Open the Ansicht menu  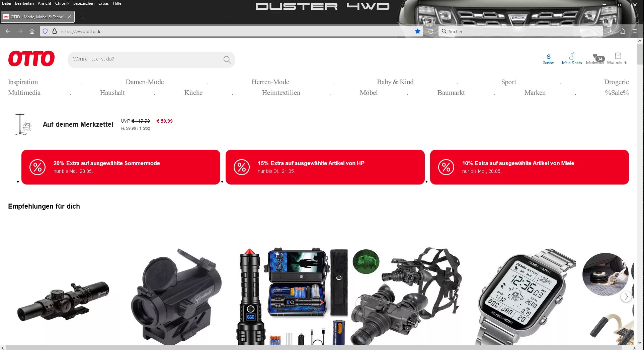[45, 3]
